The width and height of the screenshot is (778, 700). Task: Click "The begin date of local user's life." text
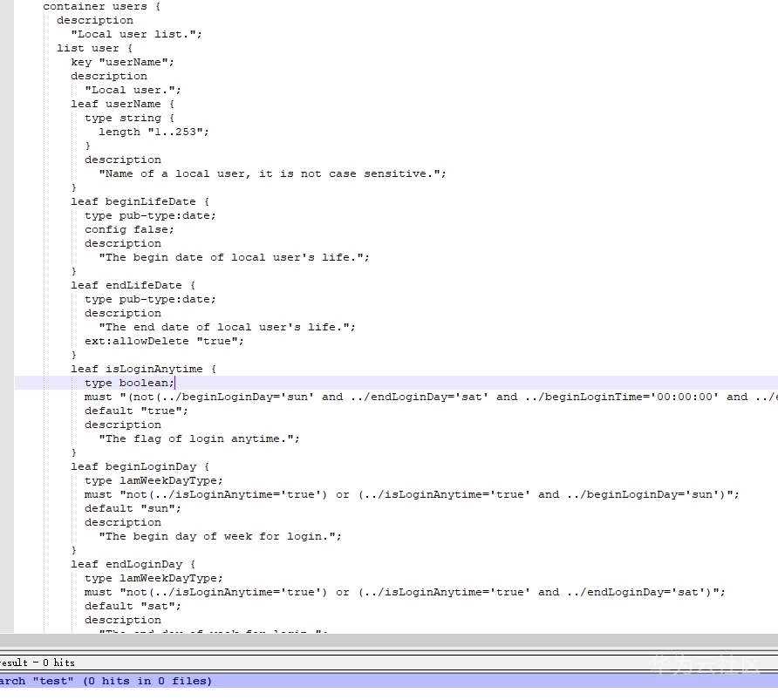pyautogui.click(x=235, y=258)
